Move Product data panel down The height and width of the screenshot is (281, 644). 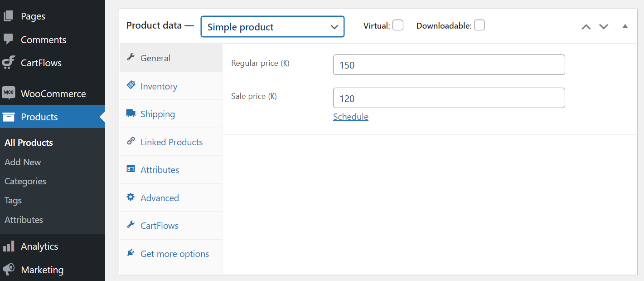point(604,26)
